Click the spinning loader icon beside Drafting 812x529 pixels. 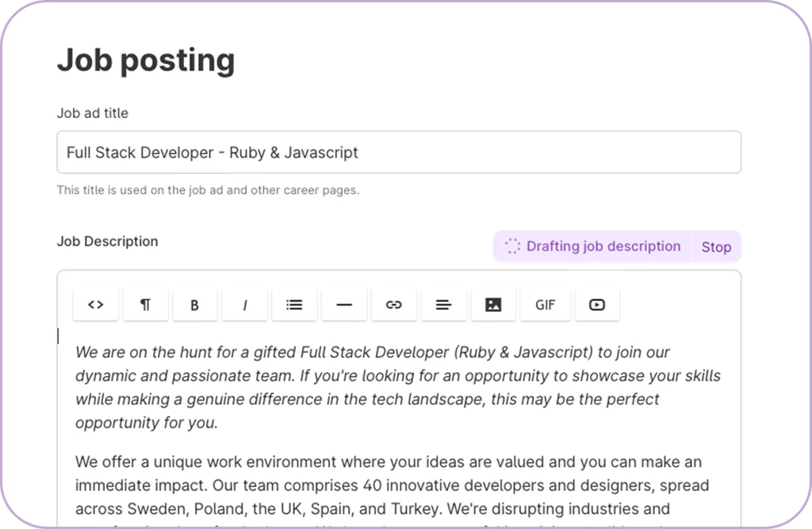[512, 247]
